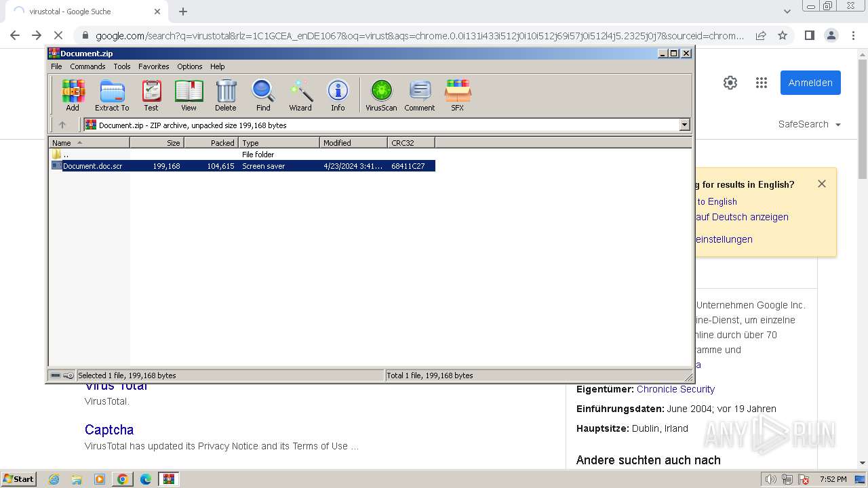Open Chrome profile avatar icon
Viewport: 868px width, 488px height.
pos(831,35)
